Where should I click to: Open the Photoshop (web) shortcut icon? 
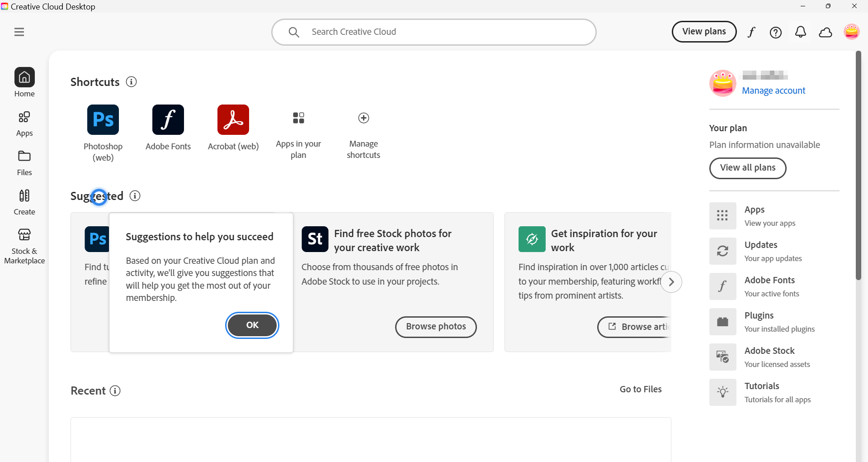103,120
